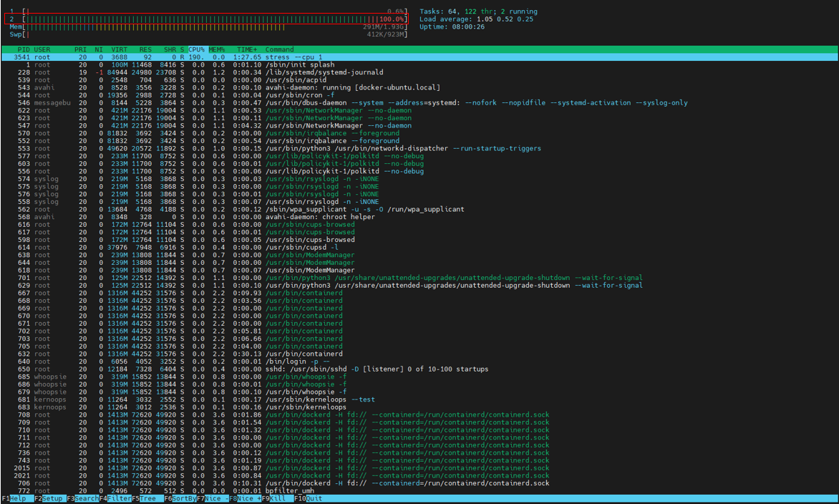Select the PID 614 /usr/sbin/cupsd -l row

click(419, 247)
